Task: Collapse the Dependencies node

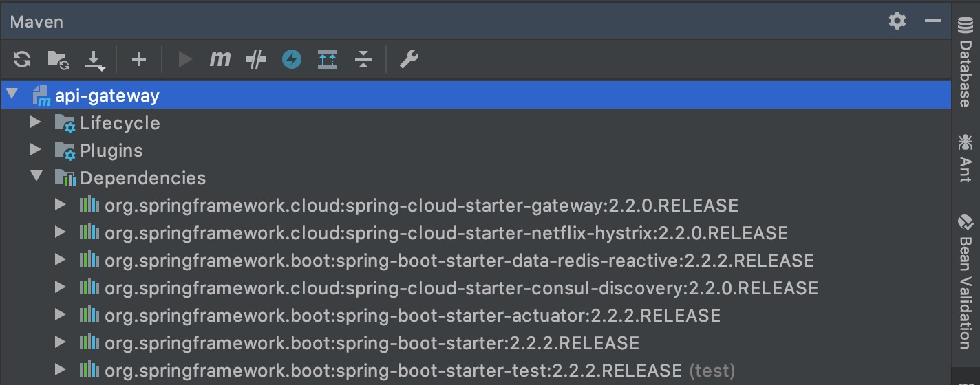Action: coord(36,177)
